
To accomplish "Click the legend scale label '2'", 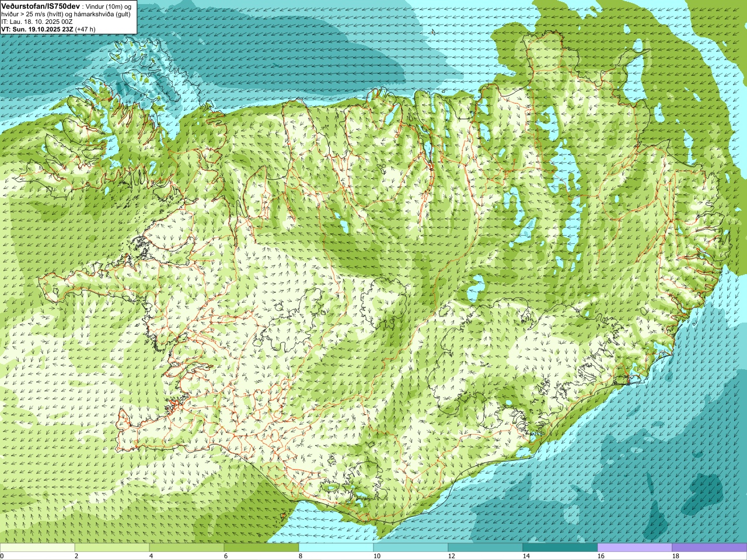I will tap(76, 556).
